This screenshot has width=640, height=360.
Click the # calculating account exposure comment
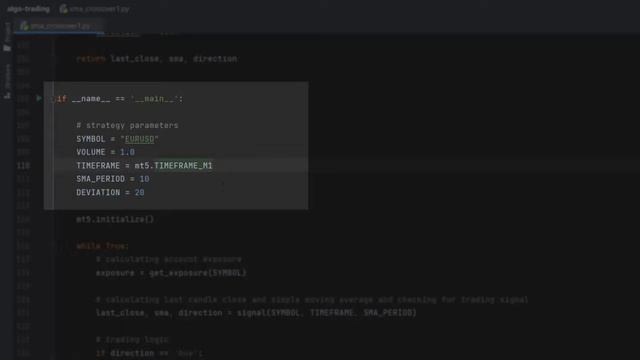(169, 260)
